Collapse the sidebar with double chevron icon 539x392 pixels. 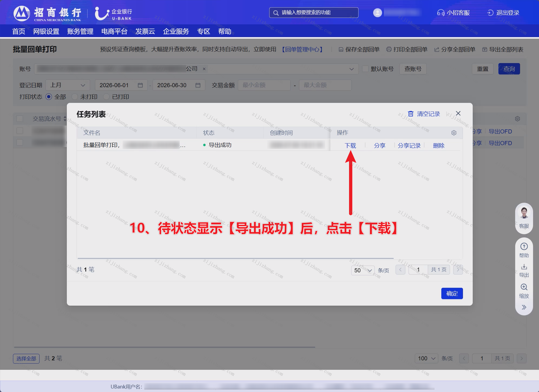point(524,307)
